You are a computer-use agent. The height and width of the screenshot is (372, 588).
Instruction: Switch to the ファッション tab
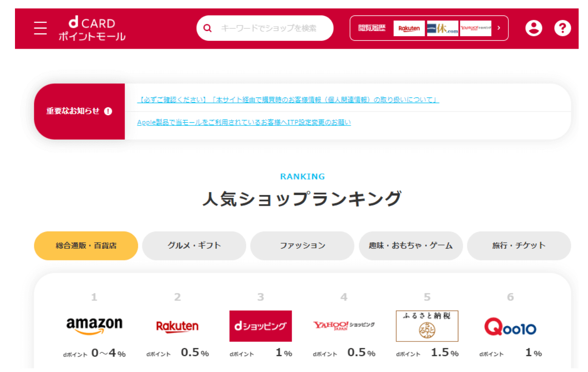[x=302, y=246]
